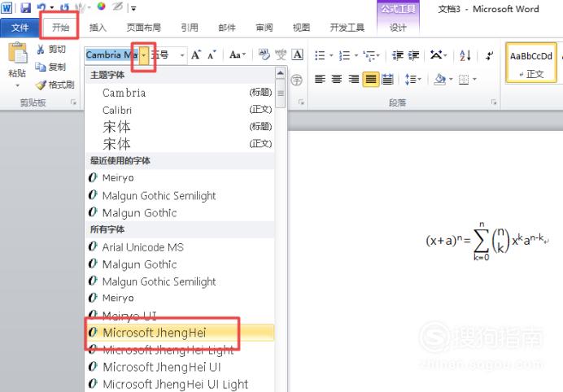Screen dimensions: 563x392
Task: Choose Arial Unicode MS font
Action: pos(180,247)
